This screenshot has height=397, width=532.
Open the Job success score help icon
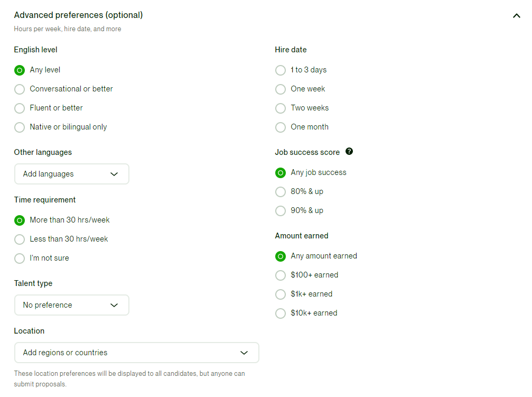pos(349,151)
